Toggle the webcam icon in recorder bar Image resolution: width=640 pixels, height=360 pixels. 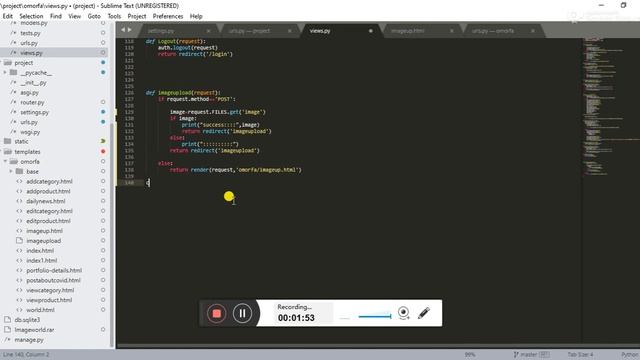[403, 313]
